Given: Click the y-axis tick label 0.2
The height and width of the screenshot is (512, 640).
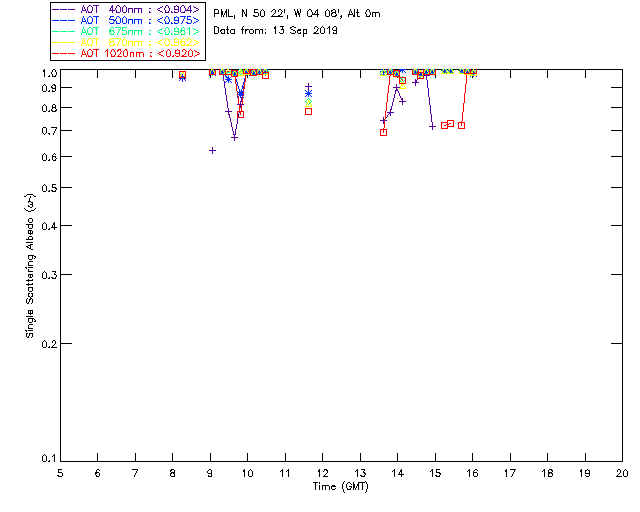Looking at the screenshot, I should click(49, 344).
